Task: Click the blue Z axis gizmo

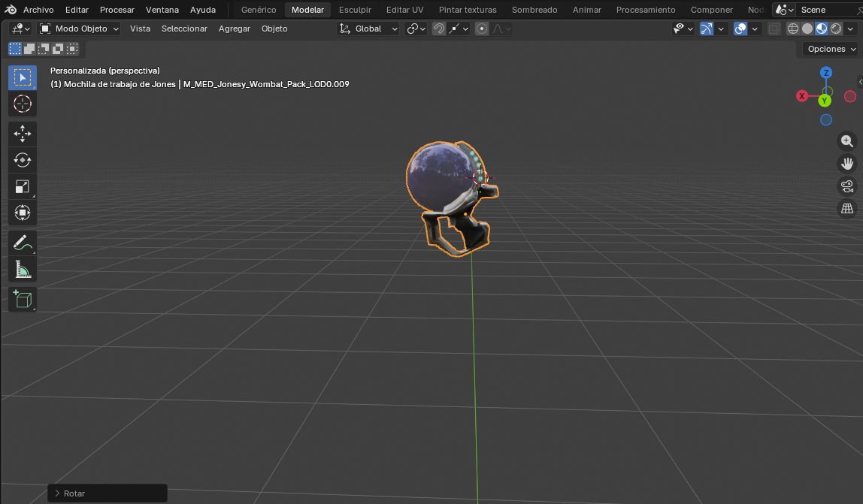Action: coord(825,73)
